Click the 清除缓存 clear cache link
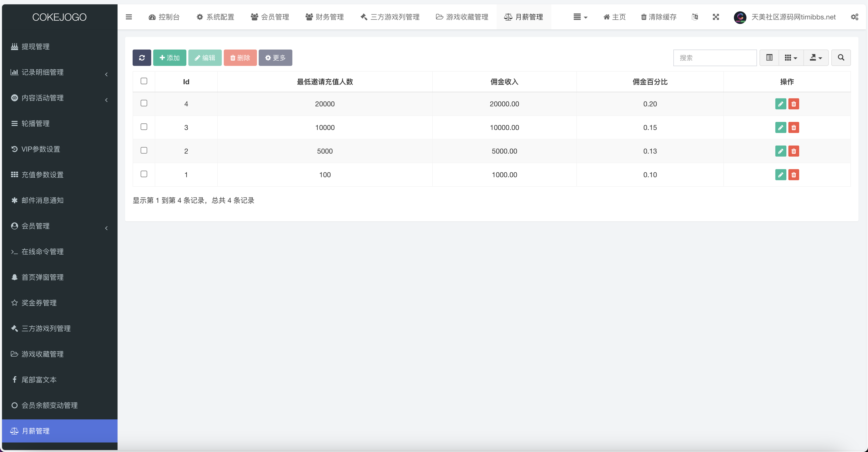The height and width of the screenshot is (452, 868). 659,17
